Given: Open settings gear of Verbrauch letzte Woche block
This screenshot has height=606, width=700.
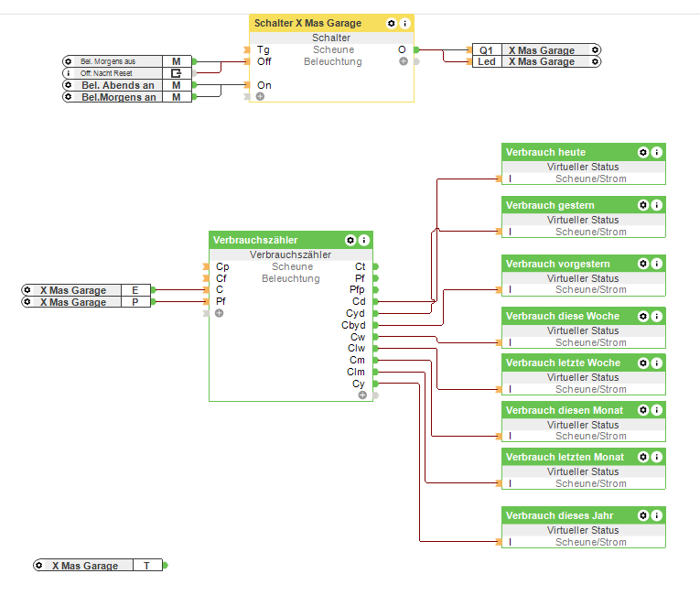Looking at the screenshot, I should click(x=643, y=363).
